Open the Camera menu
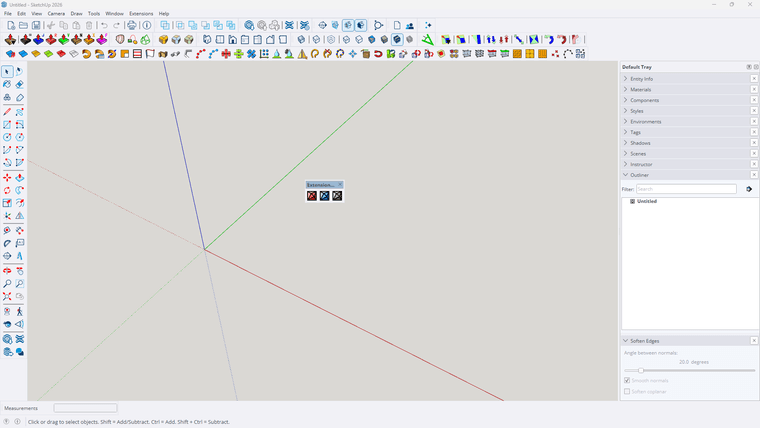This screenshot has width=760, height=428. point(56,14)
